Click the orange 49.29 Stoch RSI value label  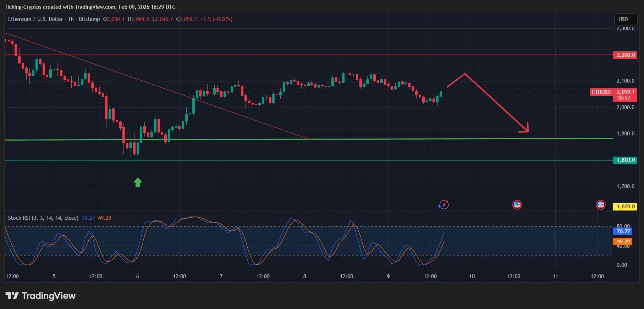623,242
